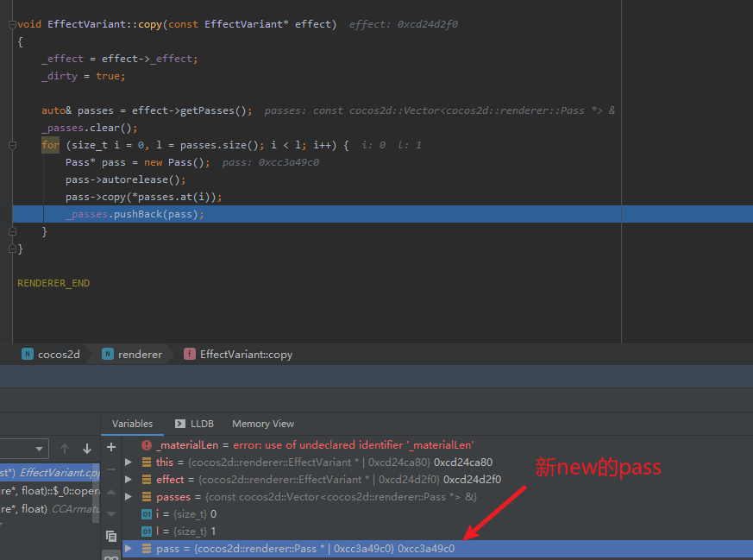753x560 pixels.
Task: Click the '_dirty = true;' code line
Action: point(83,76)
